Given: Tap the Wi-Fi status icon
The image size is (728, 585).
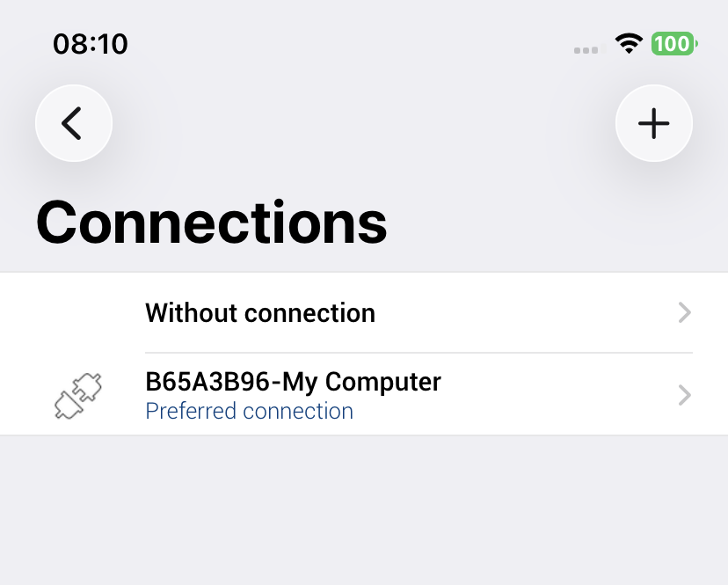Looking at the screenshot, I should [629, 44].
